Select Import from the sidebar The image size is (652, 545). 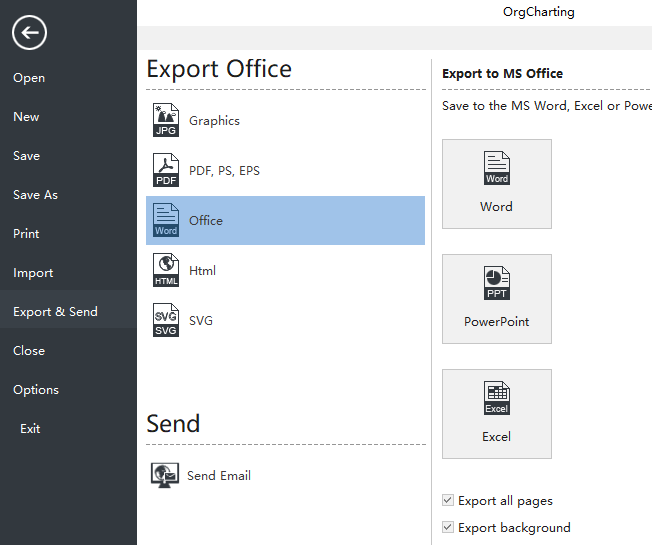[x=33, y=273]
